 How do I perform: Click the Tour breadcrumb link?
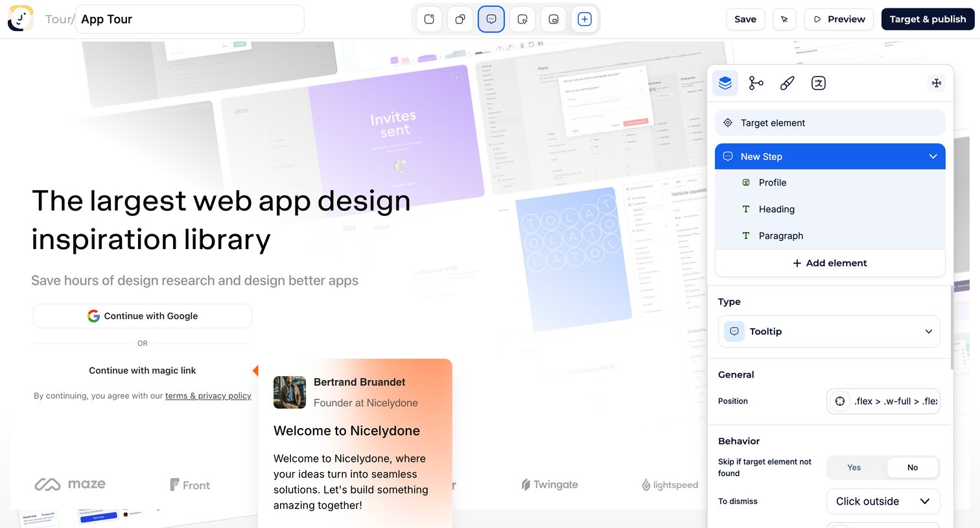(58, 19)
